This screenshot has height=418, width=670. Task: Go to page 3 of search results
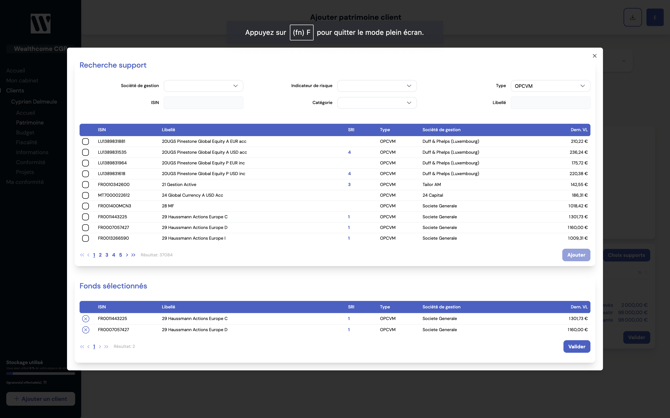[x=107, y=255]
